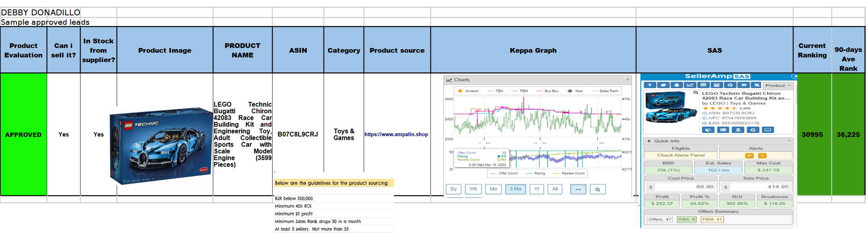This screenshot has height=247, width=868.
Task: Select the Toys & Games category cell
Action: 344,135
